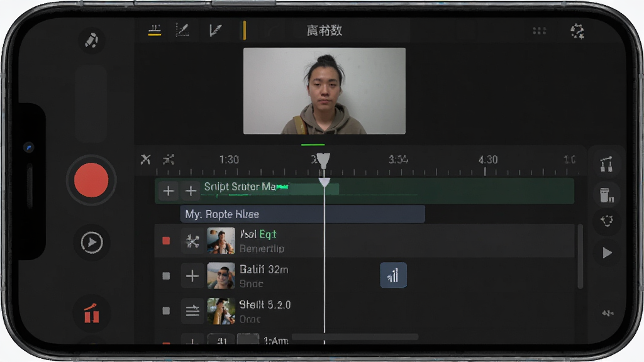The height and width of the screenshot is (362, 644).
Task: Open the Vsol Eqt thumbnail
Action: 221,241
